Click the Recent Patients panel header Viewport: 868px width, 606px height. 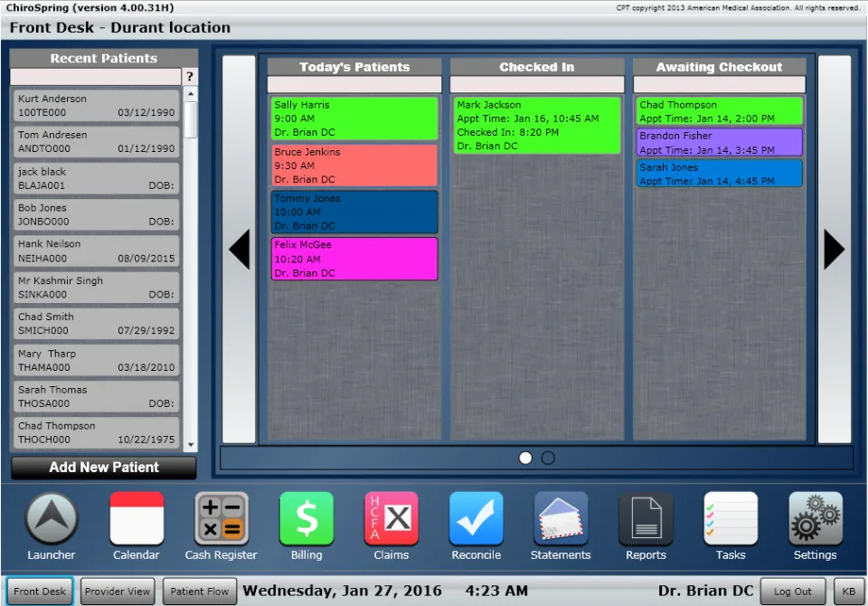104,58
